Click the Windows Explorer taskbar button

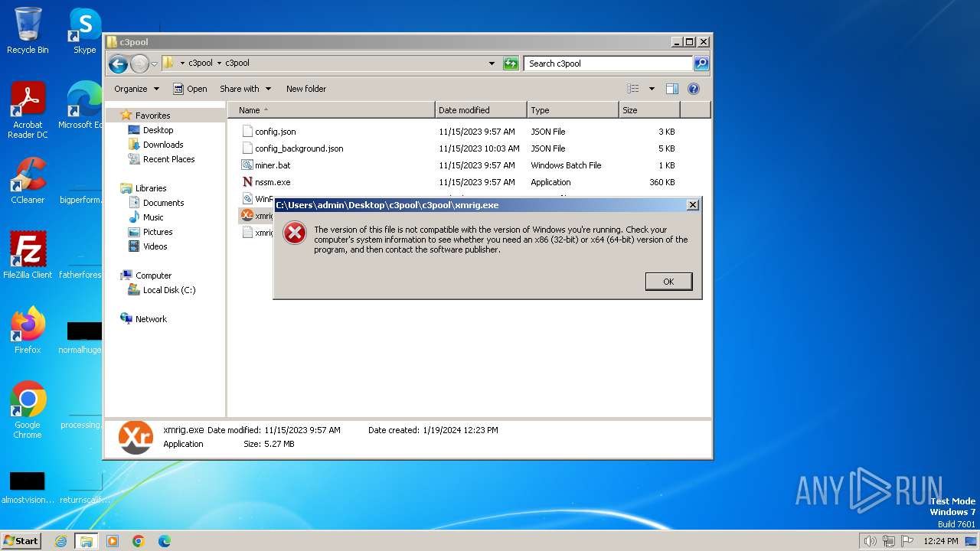click(87, 541)
